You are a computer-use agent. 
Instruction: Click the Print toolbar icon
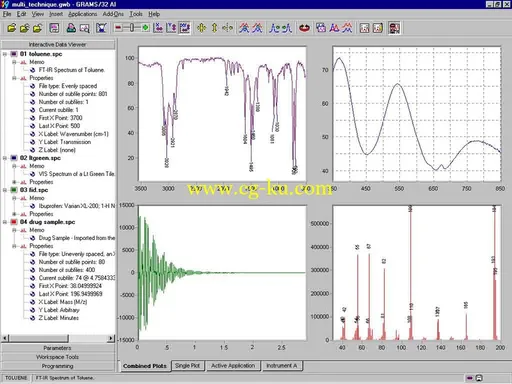point(71,28)
